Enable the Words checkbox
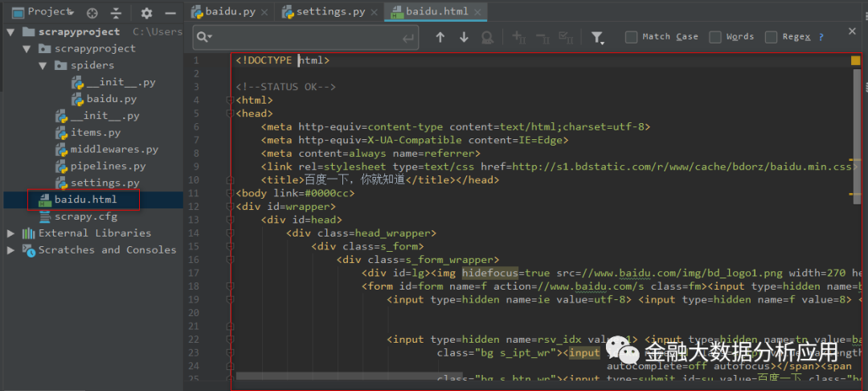This screenshot has width=868, height=391. pos(715,37)
